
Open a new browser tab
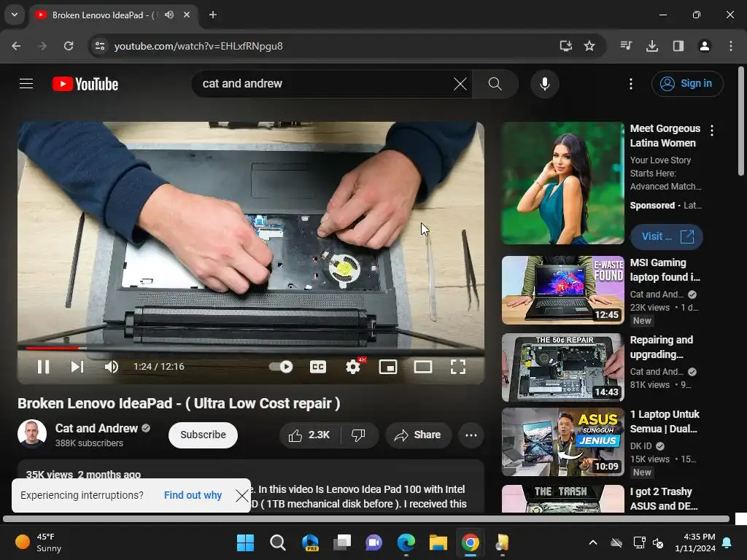tap(213, 15)
